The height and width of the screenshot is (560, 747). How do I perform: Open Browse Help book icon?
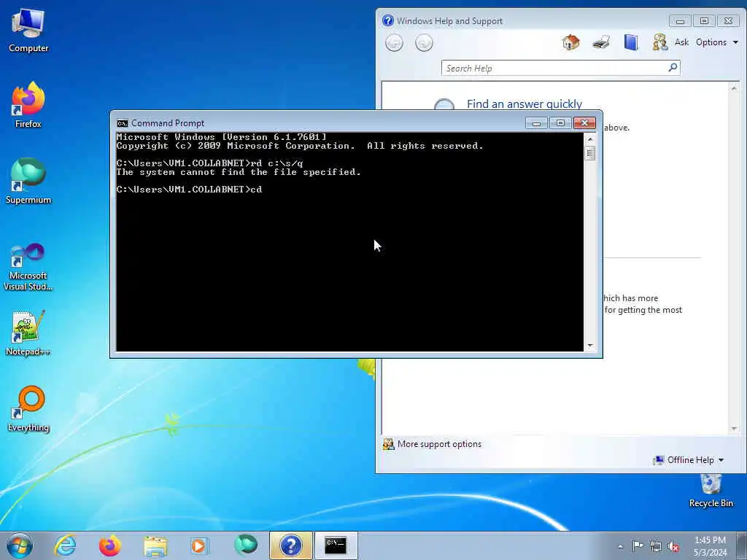[631, 42]
